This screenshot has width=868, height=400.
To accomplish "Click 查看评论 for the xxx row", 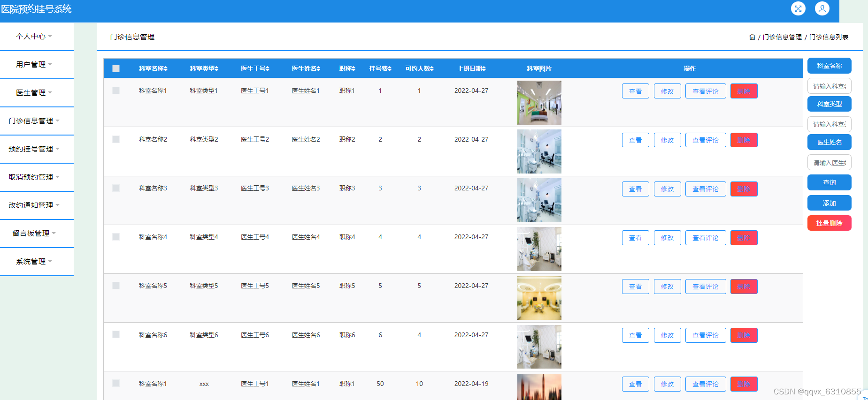I will click(706, 384).
